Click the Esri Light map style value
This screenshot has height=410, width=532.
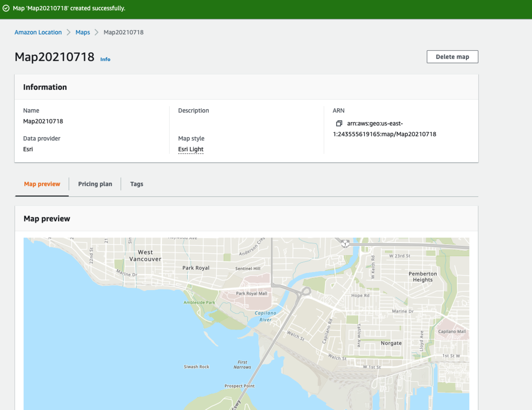coord(191,150)
